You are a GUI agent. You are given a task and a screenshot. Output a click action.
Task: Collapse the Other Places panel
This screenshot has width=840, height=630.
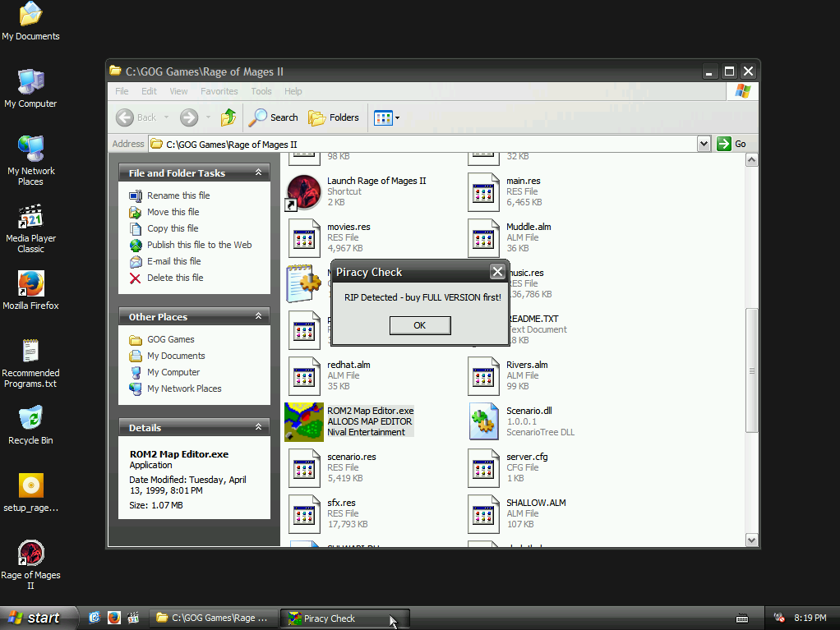[x=258, y=316]
